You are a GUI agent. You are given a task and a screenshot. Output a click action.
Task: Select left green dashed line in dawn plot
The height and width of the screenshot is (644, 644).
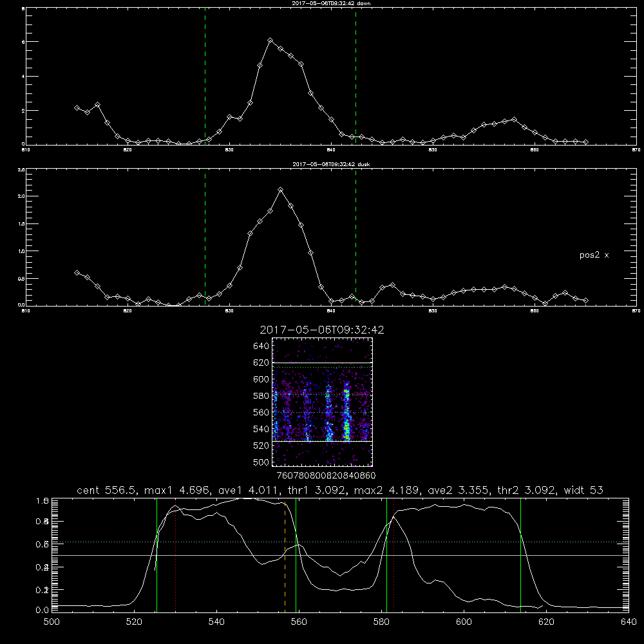(x=205, y=76)
